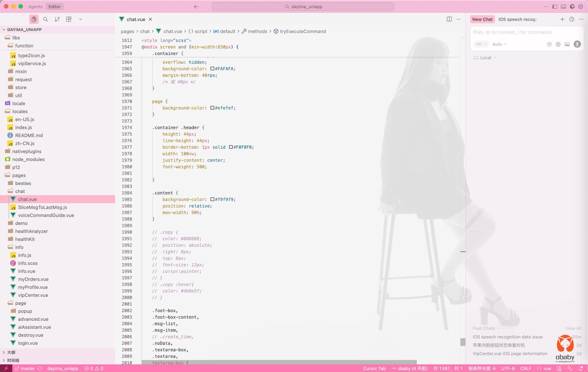Click the microphone voice input icon
This screenshot has height=372, width=588.
[x=577, y=44]
